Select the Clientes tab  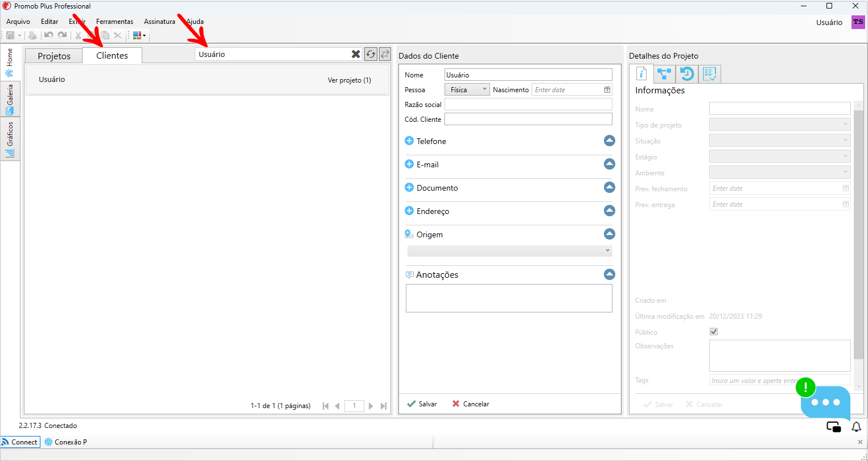pos(112,55)
